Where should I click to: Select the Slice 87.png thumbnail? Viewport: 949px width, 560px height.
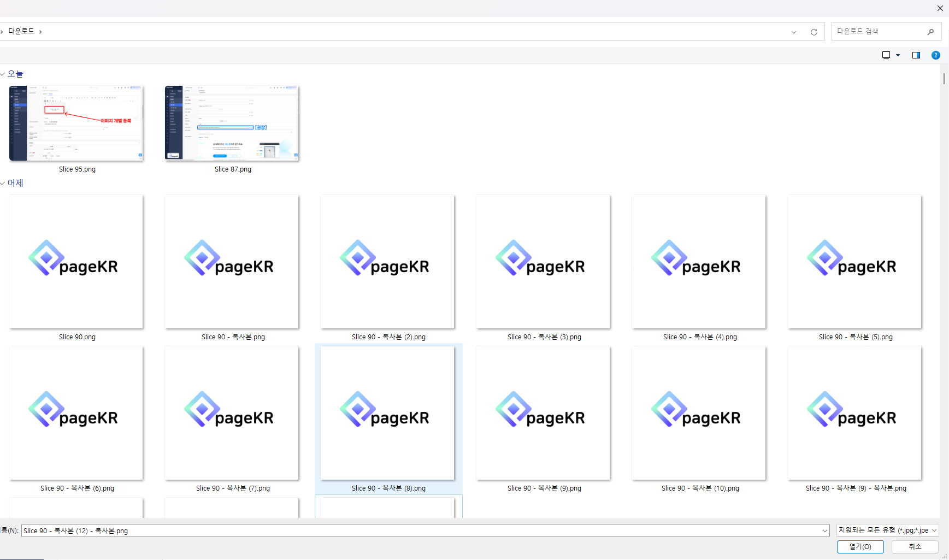click(232, 123)
